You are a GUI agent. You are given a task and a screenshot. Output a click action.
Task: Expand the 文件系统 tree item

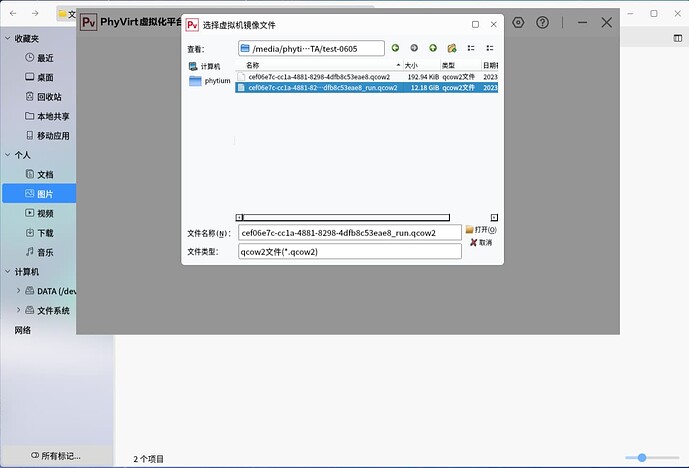click(18, 310)
